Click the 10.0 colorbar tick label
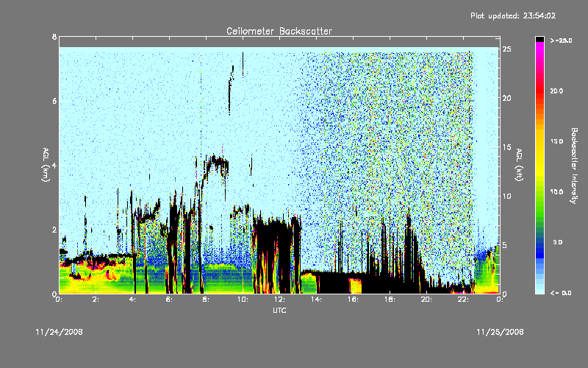This screenshot has height=368, width=588. click(x=556, y=192)
